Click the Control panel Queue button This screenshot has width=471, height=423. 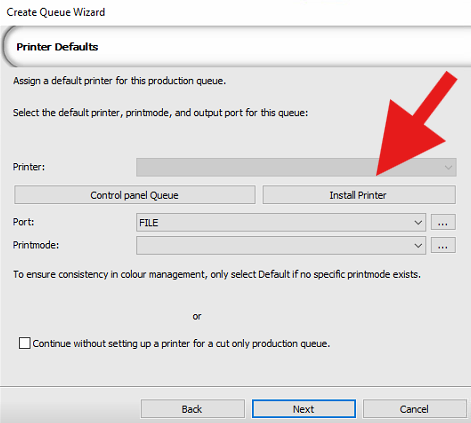(x=135, y=195)
